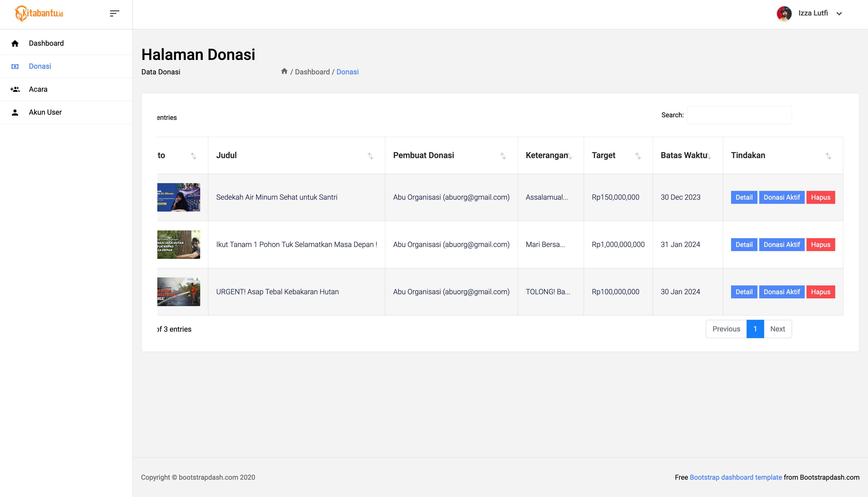The image size is (868, 497).
Task: Sort by Pembuat Donasi column arrows
Action: (503, 156)
